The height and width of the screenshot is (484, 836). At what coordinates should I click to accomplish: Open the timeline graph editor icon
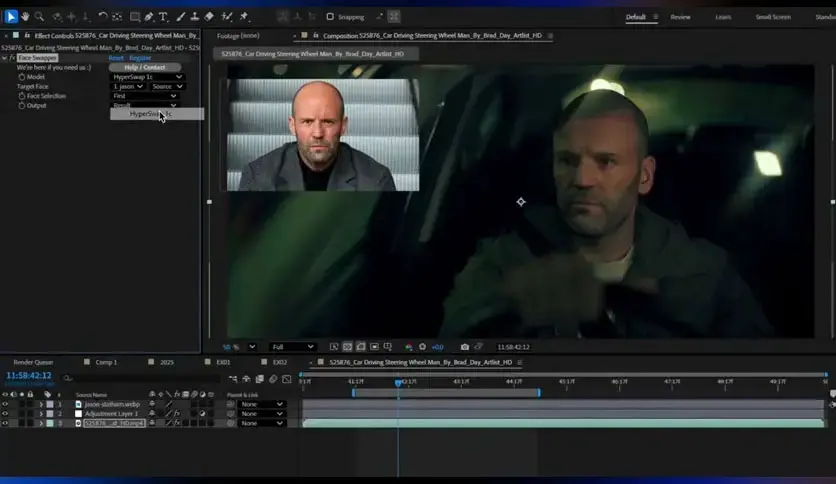pos(287,379)
